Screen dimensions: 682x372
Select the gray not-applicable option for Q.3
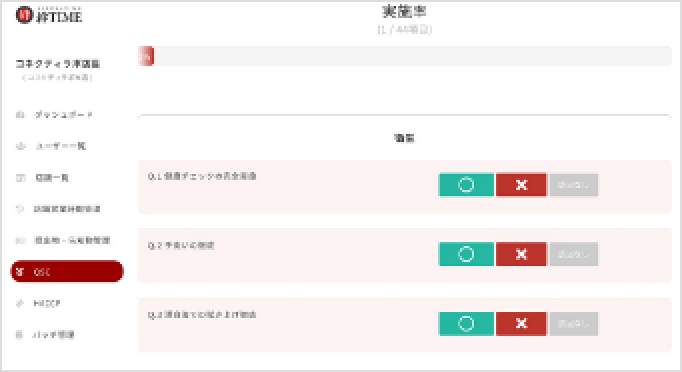(x=574, y=324)
